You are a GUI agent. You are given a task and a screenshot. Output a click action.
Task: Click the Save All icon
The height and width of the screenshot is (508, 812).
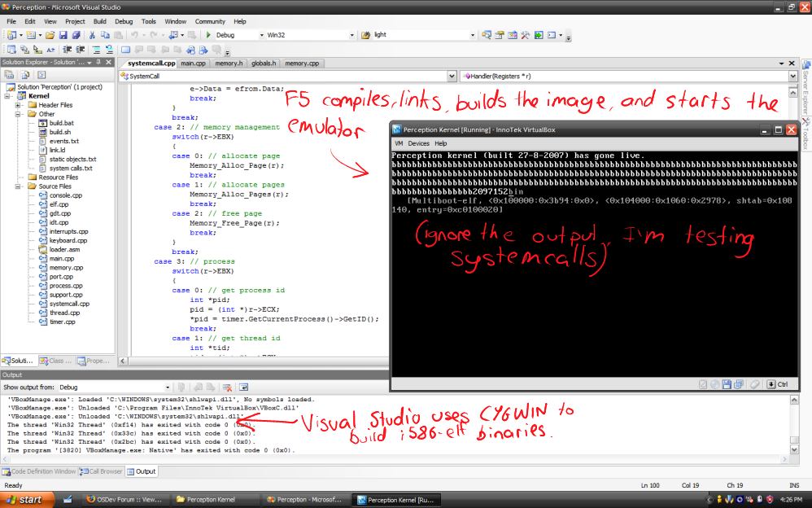(76, 35)
